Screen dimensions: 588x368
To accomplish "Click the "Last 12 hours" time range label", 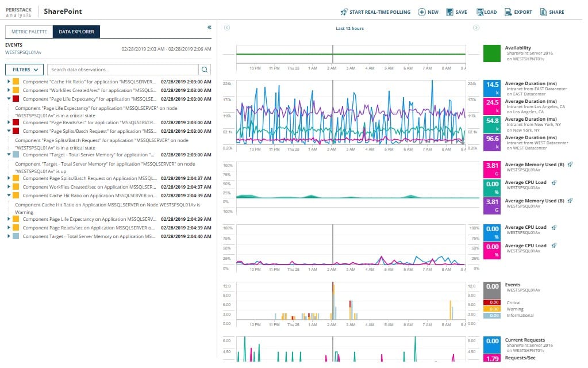I will coord(349,28).
